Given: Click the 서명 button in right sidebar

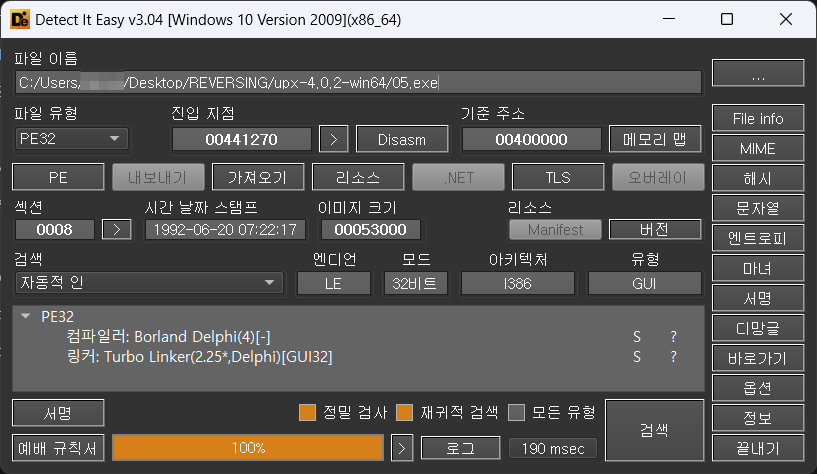Looking at the screenshot, I should click(758, 298).
